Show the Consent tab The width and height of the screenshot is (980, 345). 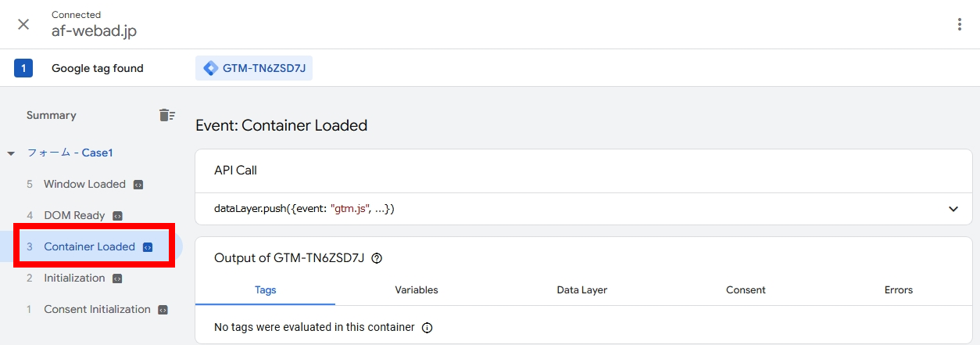pyautogui.click(x=746, y=290)
